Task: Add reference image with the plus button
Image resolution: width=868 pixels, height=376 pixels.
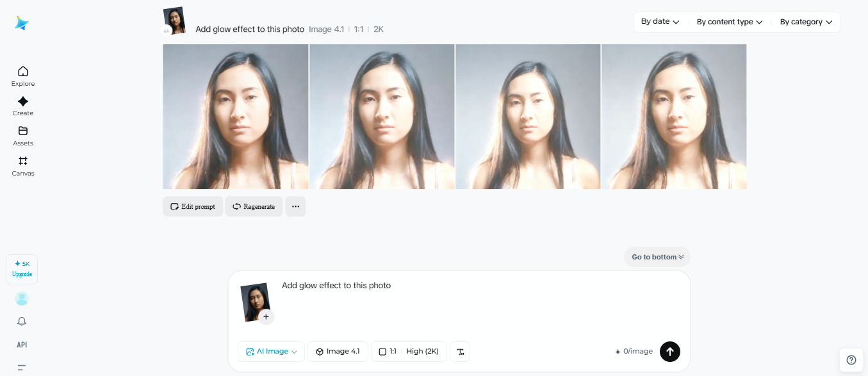Action: (266, 316)
